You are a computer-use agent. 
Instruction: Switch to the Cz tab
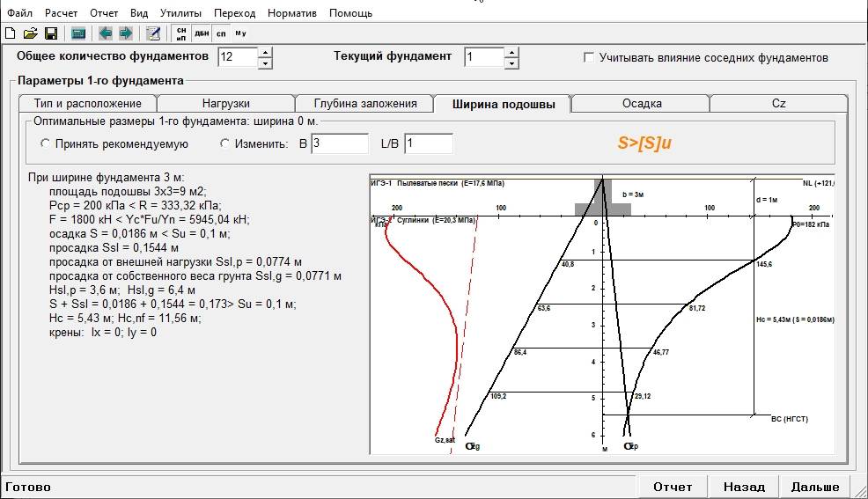point(778,104)
